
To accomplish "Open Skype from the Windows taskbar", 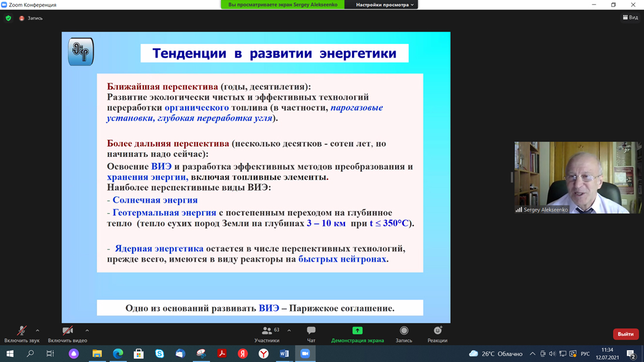I will (x=160, y=354).
